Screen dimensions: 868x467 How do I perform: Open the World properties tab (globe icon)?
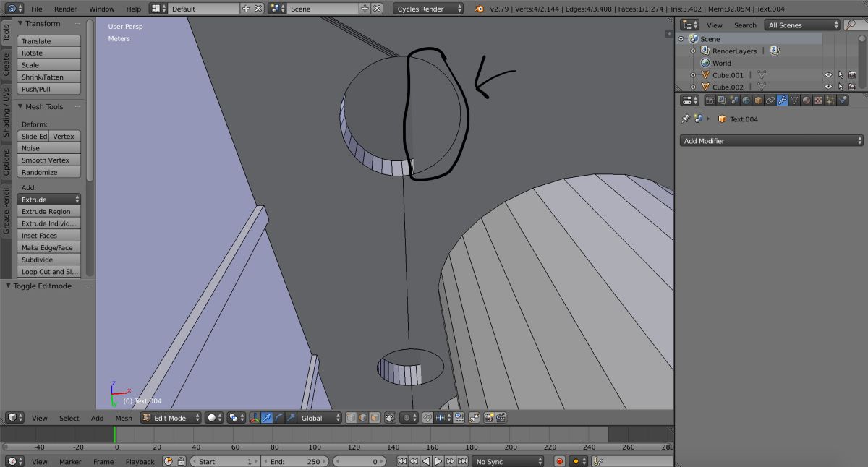pos(746,100)
